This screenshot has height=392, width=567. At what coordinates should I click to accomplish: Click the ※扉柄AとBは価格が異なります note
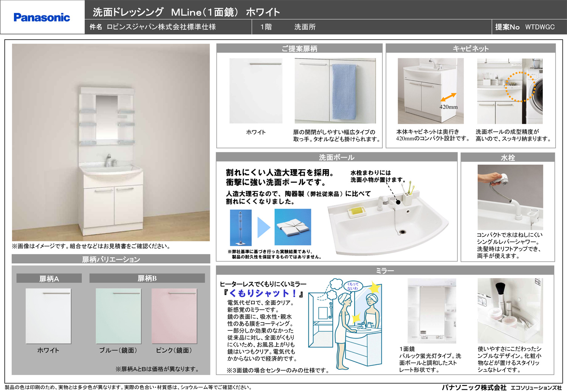point(158,369)
